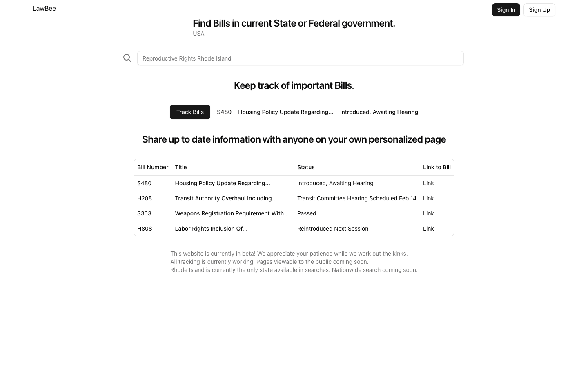Open the Link for bill H808

pyautogui.click(x=428, y=229)
